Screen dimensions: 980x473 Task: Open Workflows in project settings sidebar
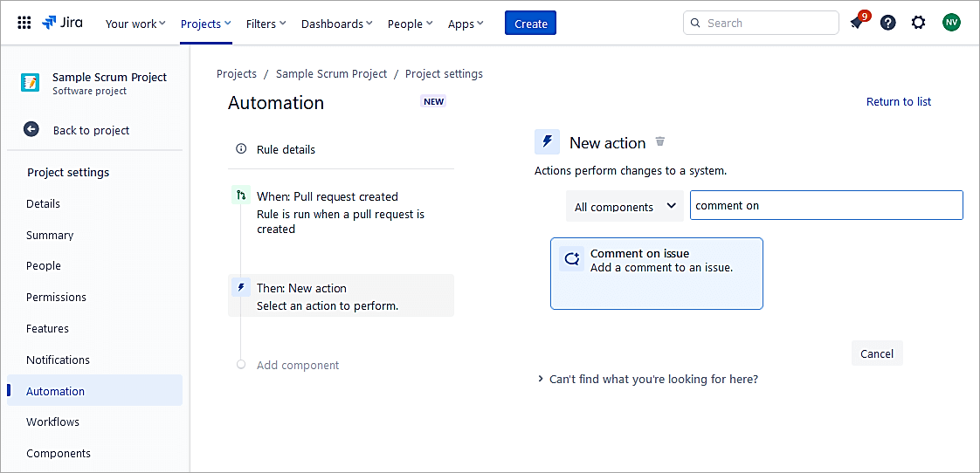click(52, 422)
